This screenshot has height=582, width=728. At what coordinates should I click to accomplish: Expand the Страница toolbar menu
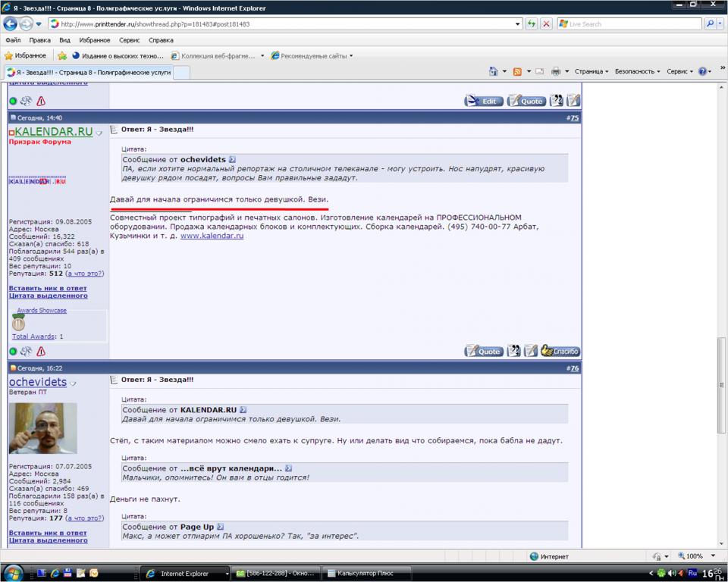pos(591,71)
